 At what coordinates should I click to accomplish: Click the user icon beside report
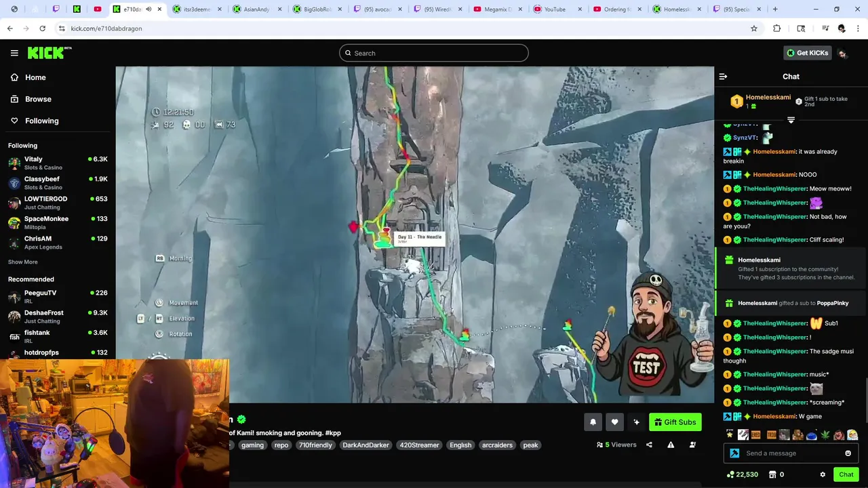tap(692, 445)
